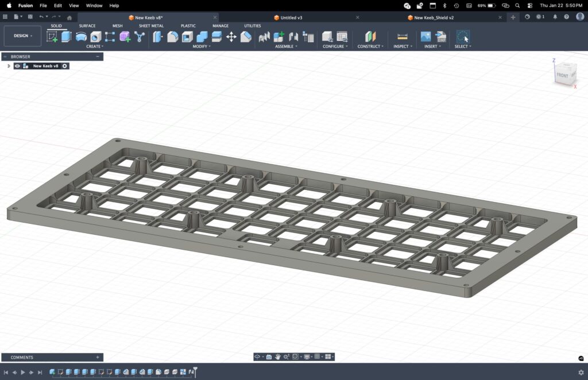Click the Play button in timeline
The width and height of the screenshot is (588, 380).
tap(23, 373)
